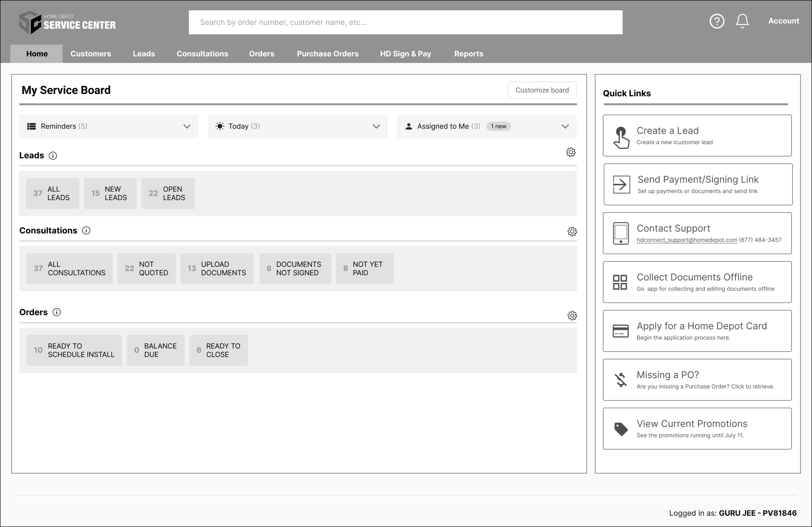This screenshot has height=527, width=812.
Task: Show info for Orders heading
Action: [x=57, y=312]
